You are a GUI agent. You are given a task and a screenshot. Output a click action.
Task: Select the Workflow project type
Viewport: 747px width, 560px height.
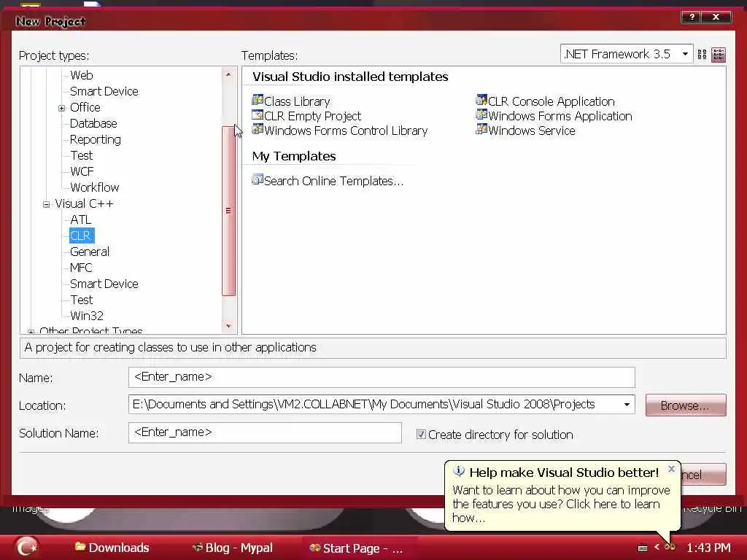(x=94, y=187)
